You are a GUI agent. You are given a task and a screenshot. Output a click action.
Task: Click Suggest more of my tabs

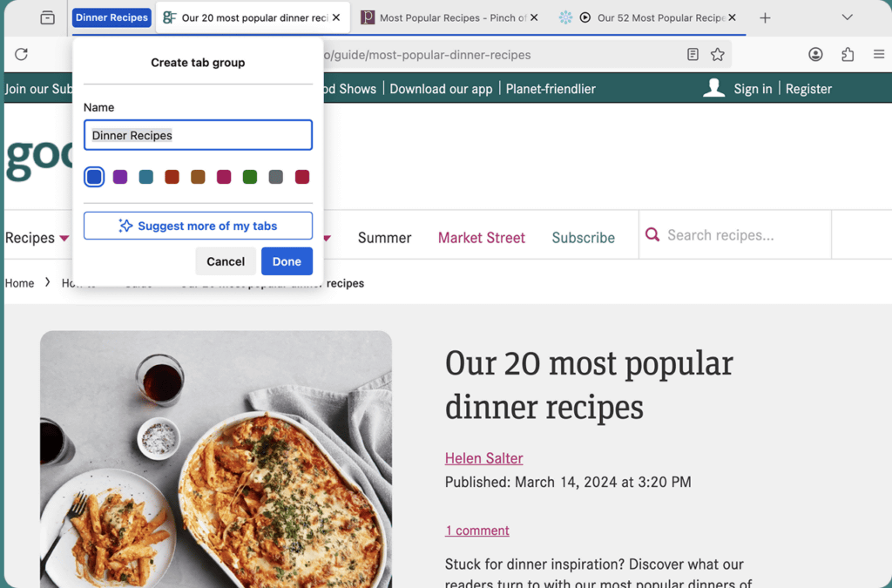click(198, 226)
